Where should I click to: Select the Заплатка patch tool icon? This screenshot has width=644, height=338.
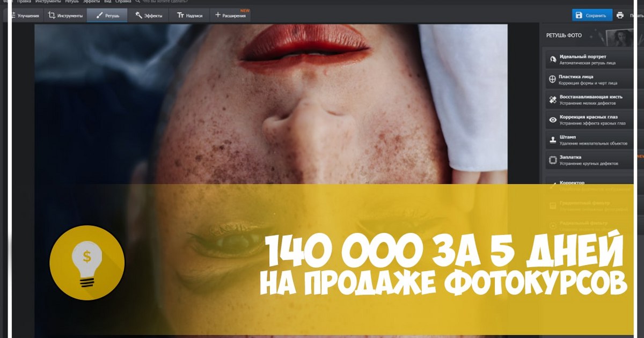point(552,160)
